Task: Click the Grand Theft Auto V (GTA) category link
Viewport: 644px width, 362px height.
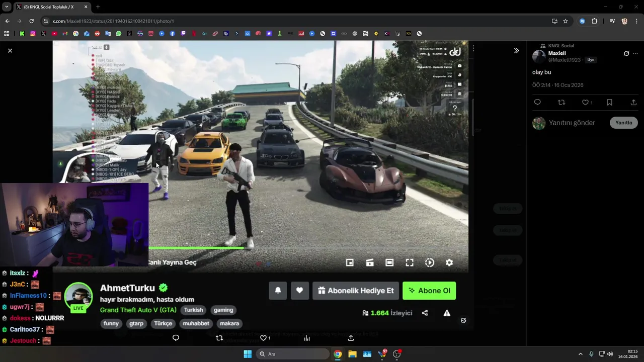Action: 138,310
